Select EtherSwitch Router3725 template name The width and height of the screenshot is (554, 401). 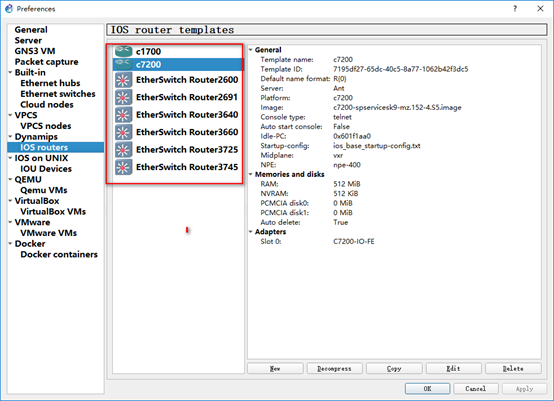tap(187, 150)
